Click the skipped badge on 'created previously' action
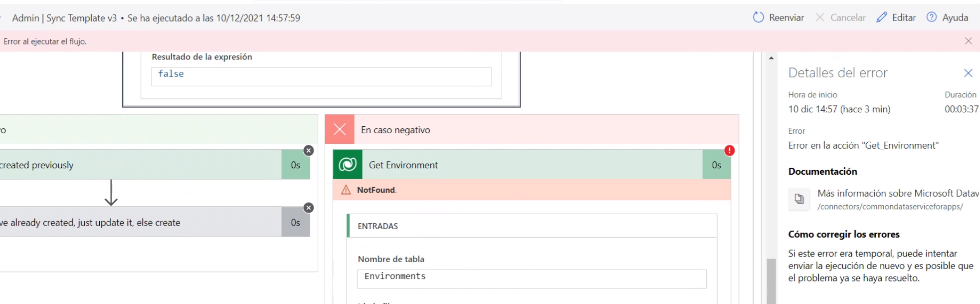The width and height of the screenshot is (980, 304). point(309,150)
